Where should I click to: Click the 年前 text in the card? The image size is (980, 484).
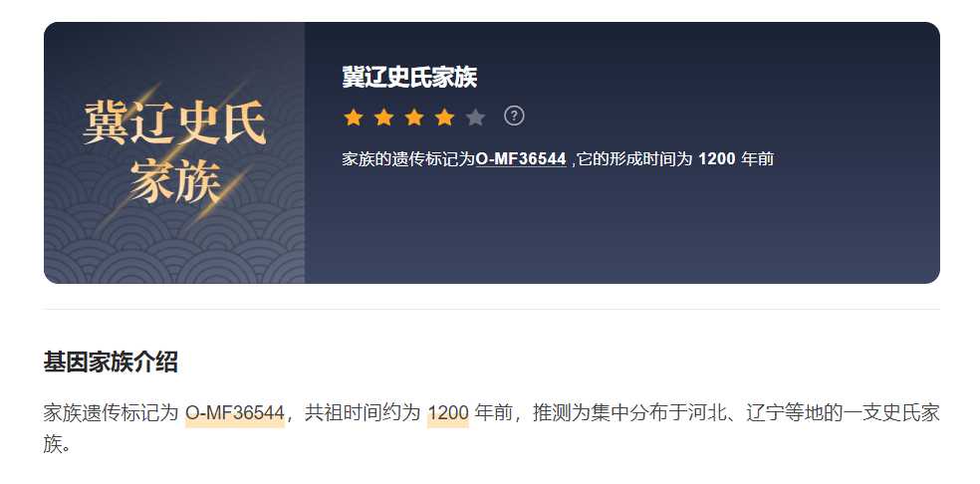pos(757,158)
